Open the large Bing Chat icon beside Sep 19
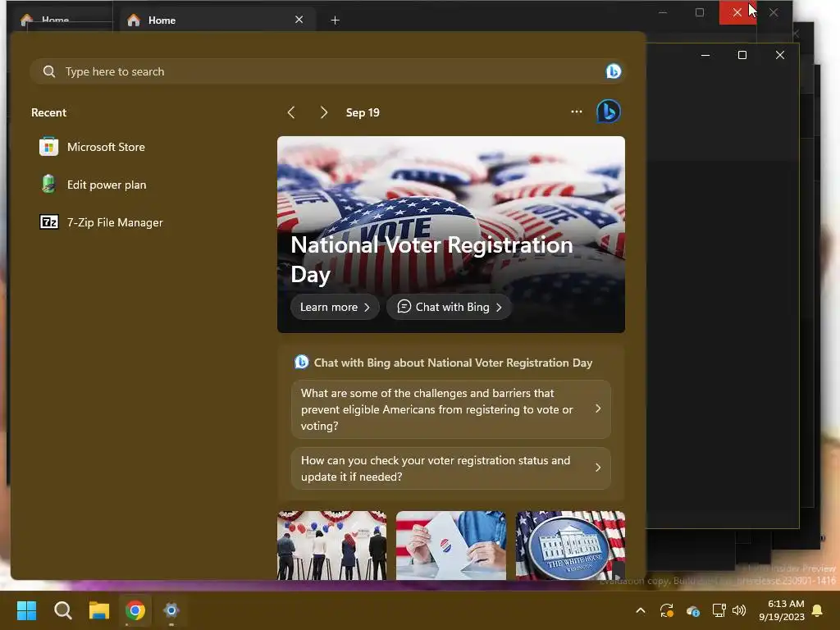Viewport: 840px width, 630px height. tap(609, 112)
